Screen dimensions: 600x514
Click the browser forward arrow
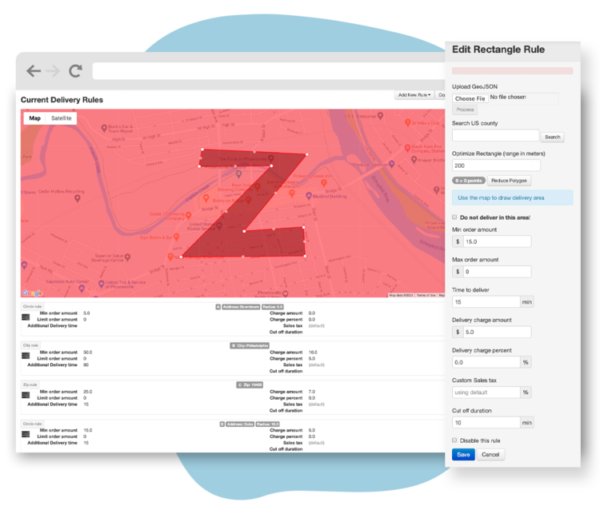pyautogui.click(x=53, y=71)
